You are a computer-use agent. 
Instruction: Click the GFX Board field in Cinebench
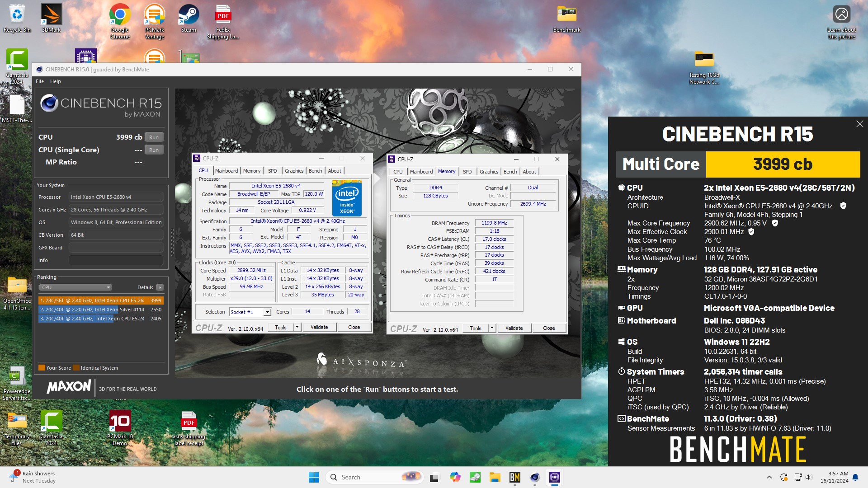pos(116,248)
